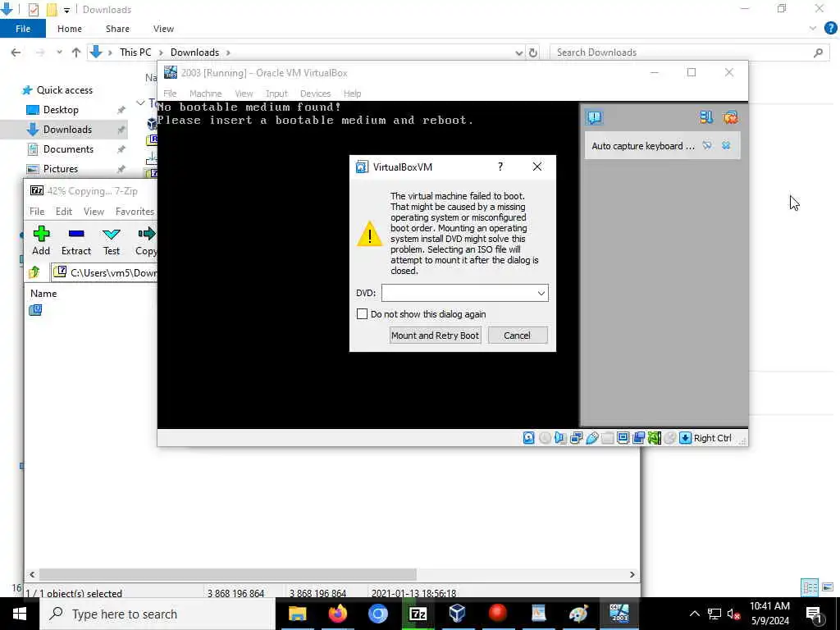840x630 pixels.
Task: Select Desktop in Quick access
Action: pos(61,110)
